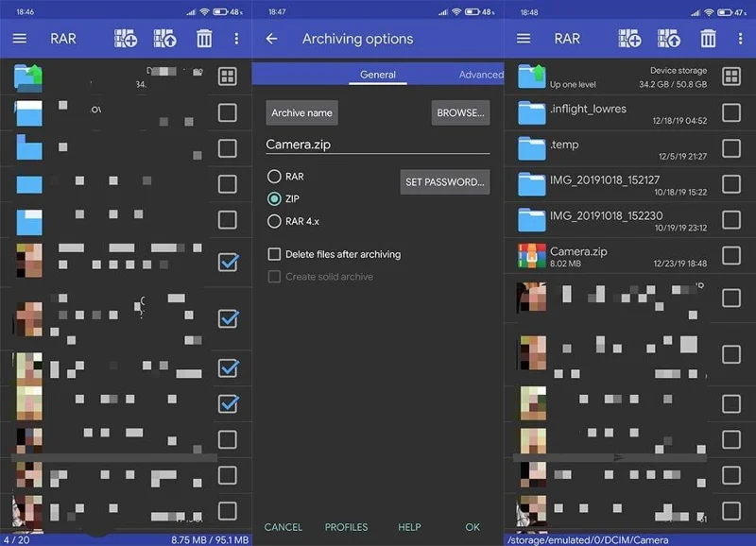The height and width of the screenshot is (546, 756).
Task: Click the Archive name button
Action: 301,112
